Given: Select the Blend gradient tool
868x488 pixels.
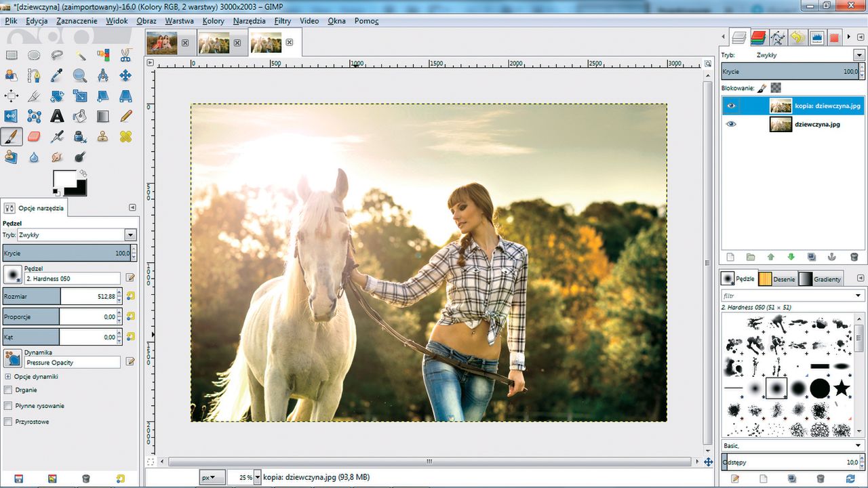Looking at the screenshot, I should [103, 117].
